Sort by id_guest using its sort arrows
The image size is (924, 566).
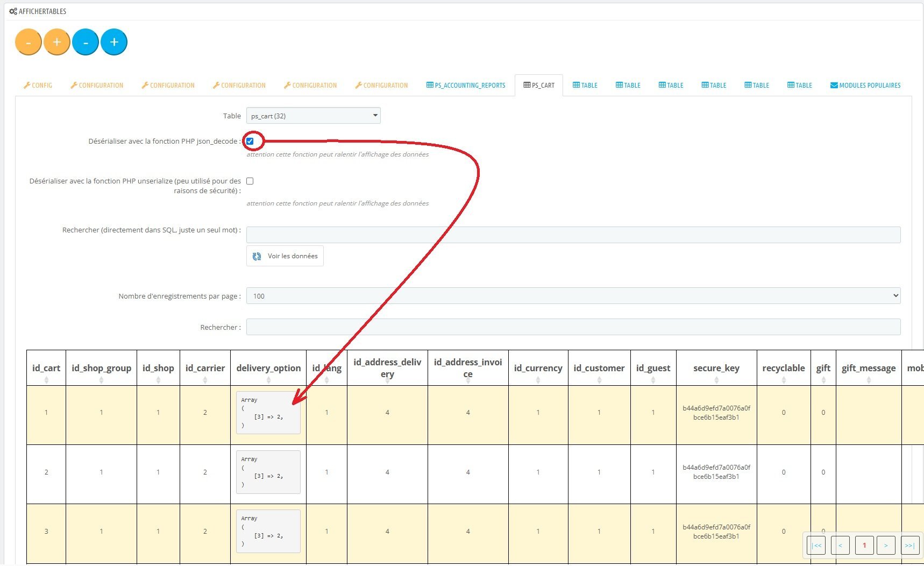(653, 380)
